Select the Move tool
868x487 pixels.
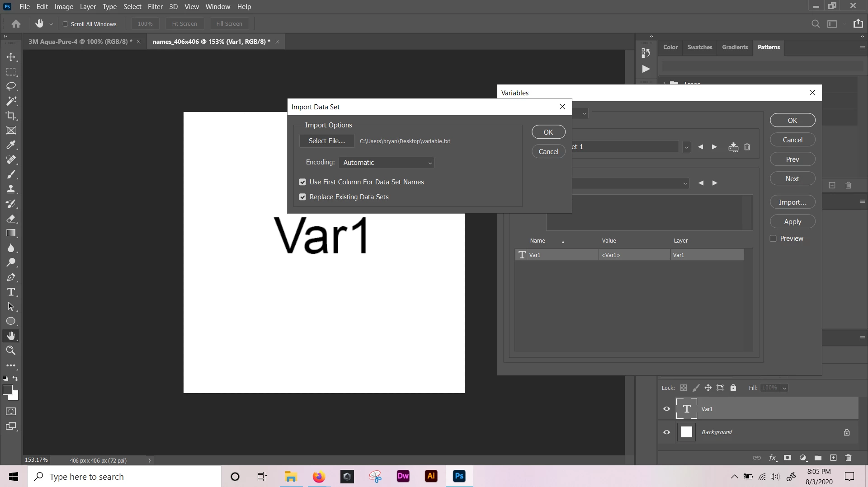point(11,57)
